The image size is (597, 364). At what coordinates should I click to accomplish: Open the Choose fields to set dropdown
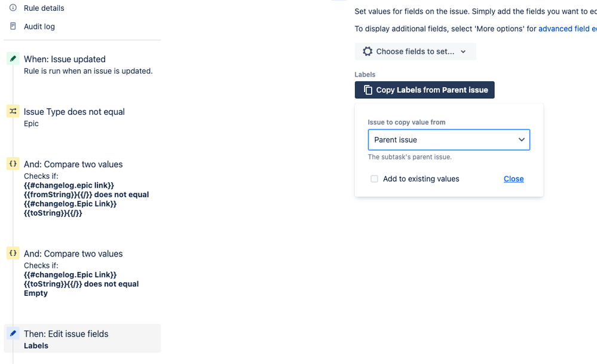[x=415, y=51]
